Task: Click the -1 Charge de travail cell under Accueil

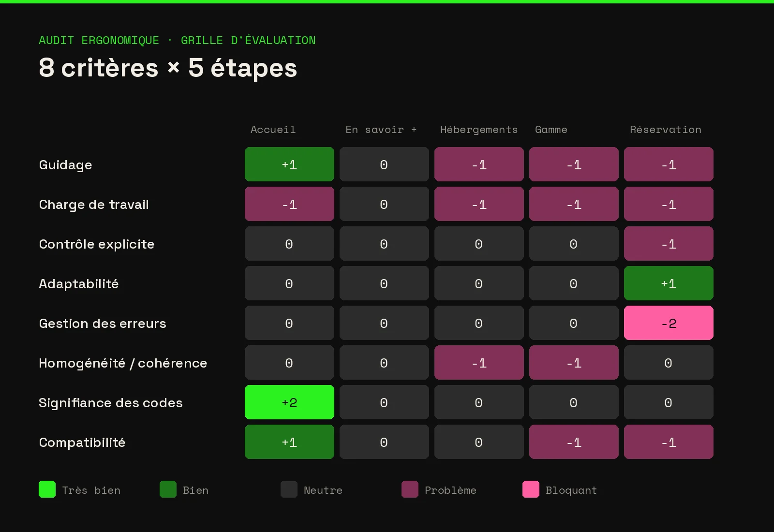Action: coord(289,204)
